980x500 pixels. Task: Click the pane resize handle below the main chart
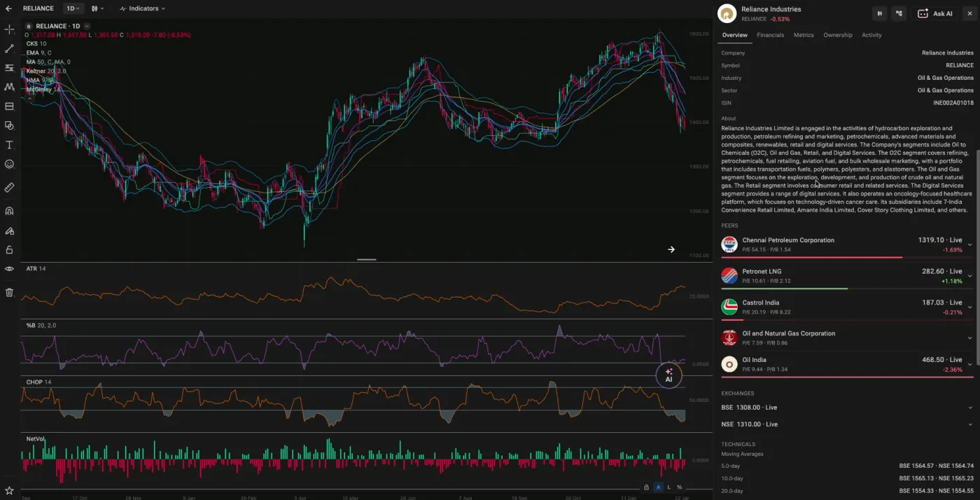point(366,259)
